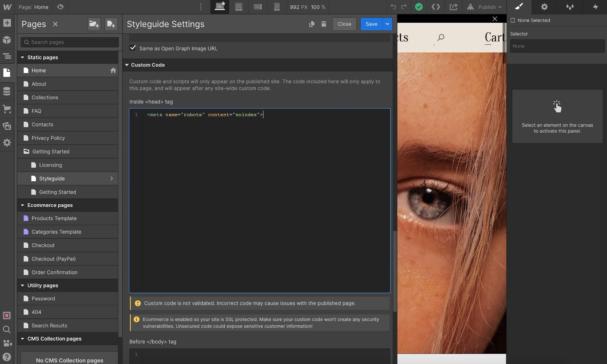The height and width of the screenshot is (364, 607).
Task: Open the Add Elements panel
Action: click(7, 23)
